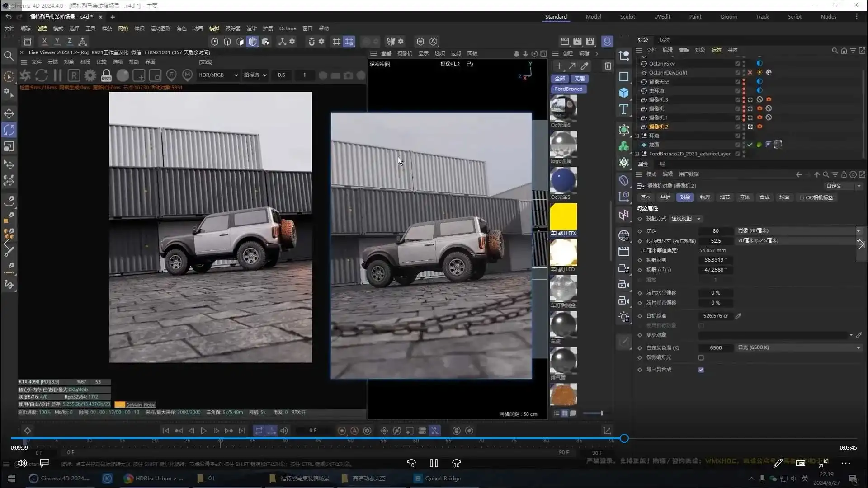The image size is (868, 488).
Task: Click the Octane settings gear icon
Action: (90, 75)
